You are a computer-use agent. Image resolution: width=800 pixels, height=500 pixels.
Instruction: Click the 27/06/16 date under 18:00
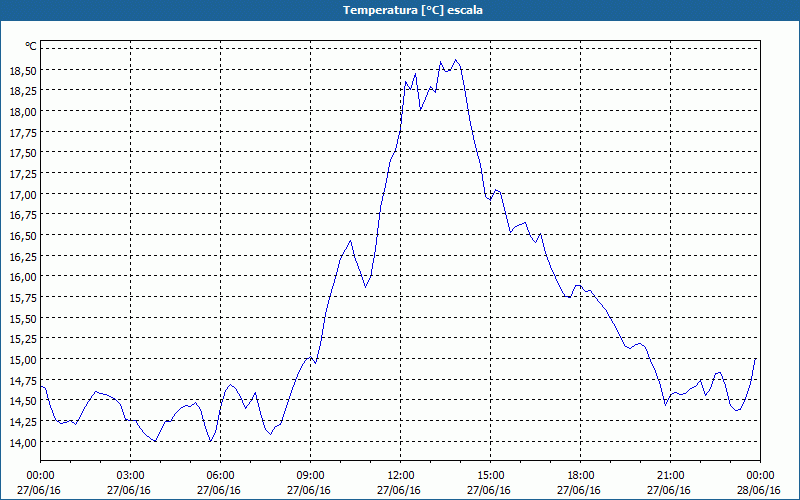point(579,490)
